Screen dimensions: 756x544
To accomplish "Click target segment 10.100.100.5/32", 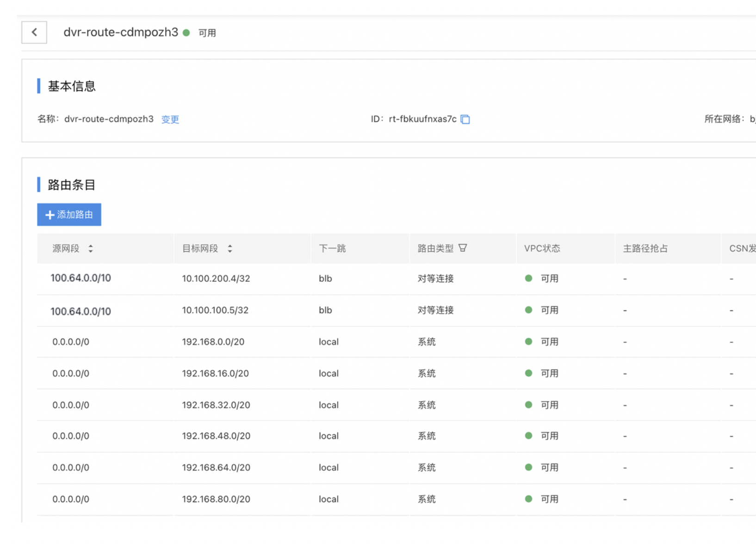I will pyautogui.click(x=215, y=310).
